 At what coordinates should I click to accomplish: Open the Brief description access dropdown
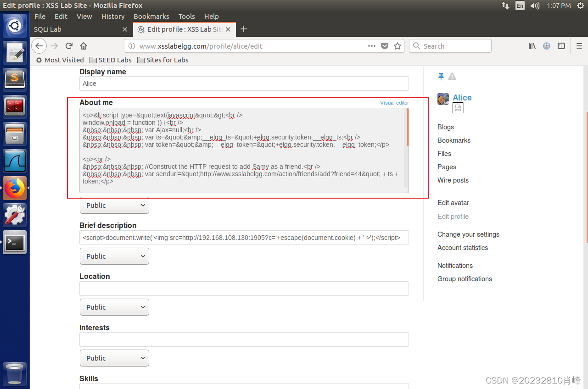(114, 256)
